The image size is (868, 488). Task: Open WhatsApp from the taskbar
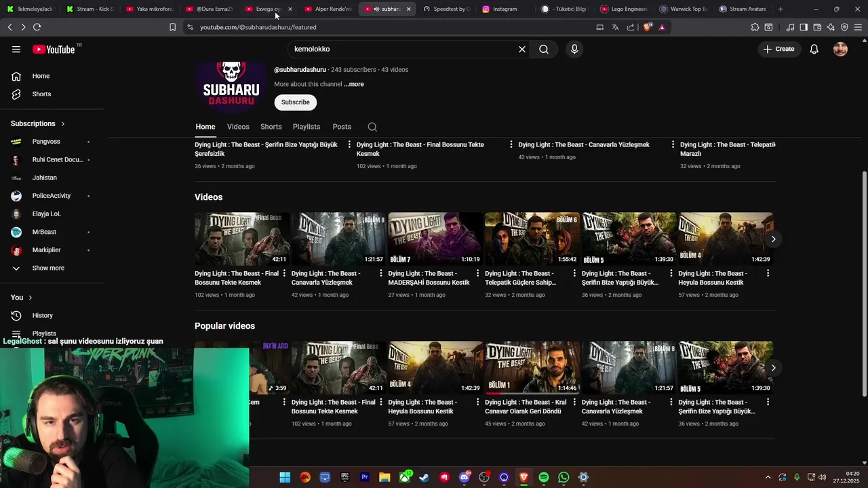pos(564,478)
